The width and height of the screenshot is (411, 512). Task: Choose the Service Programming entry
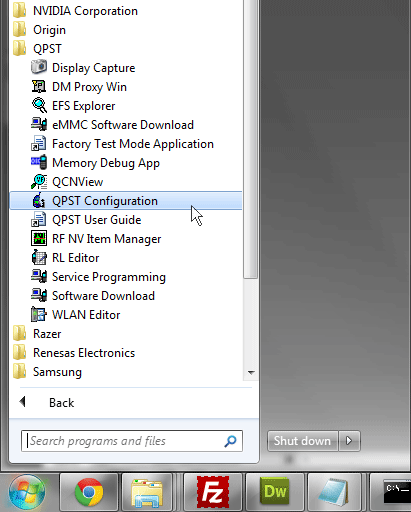pyautogui.click(x=126, y=277)
